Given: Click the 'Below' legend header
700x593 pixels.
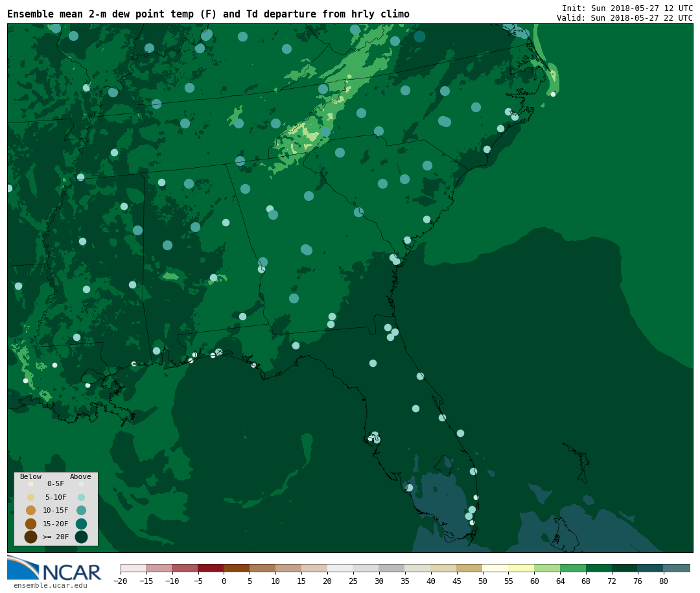Looking at the screenshot, I should point(30,476).
